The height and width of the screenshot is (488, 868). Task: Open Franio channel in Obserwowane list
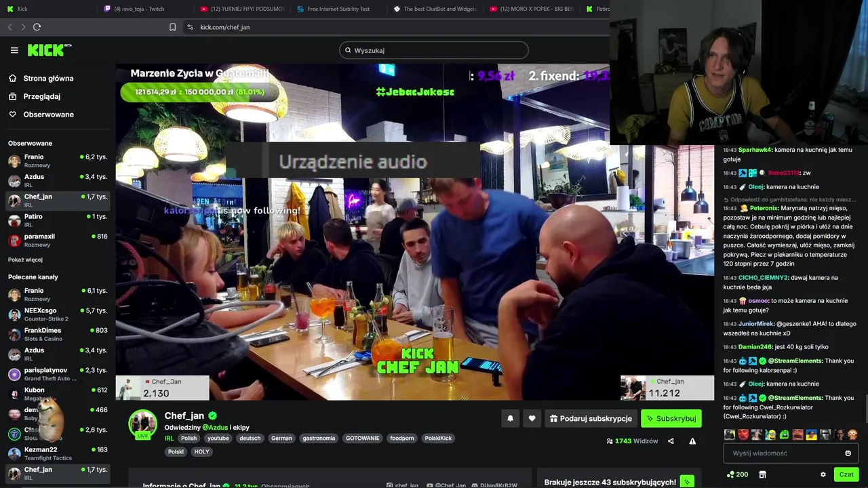tap(57, 161)
